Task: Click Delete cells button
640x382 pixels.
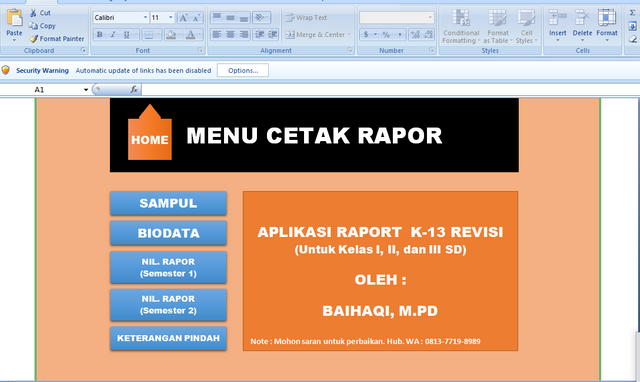Action: 582,25
